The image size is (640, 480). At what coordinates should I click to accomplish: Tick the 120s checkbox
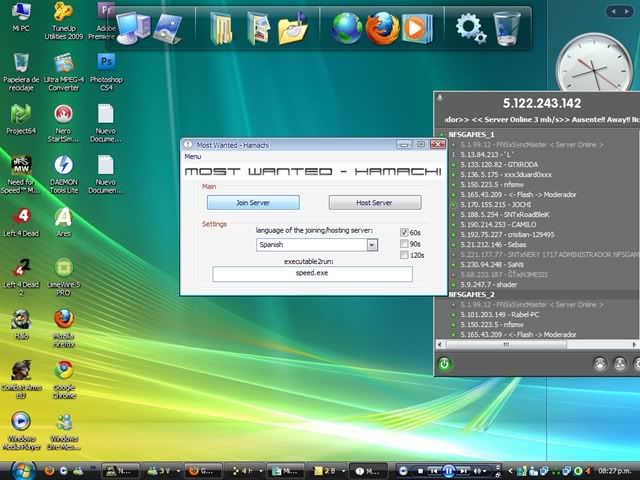404,255
